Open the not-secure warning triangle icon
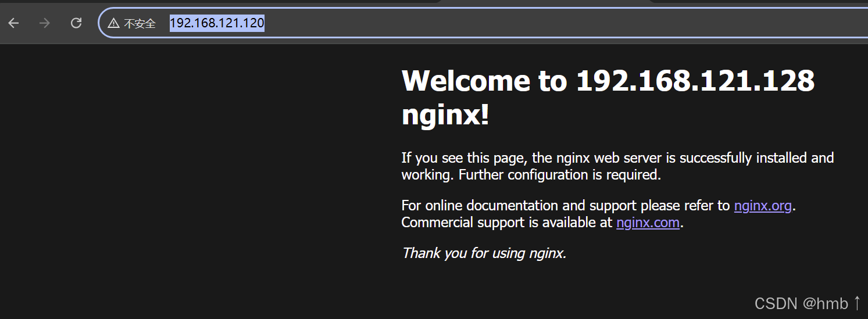 (114, 23)
